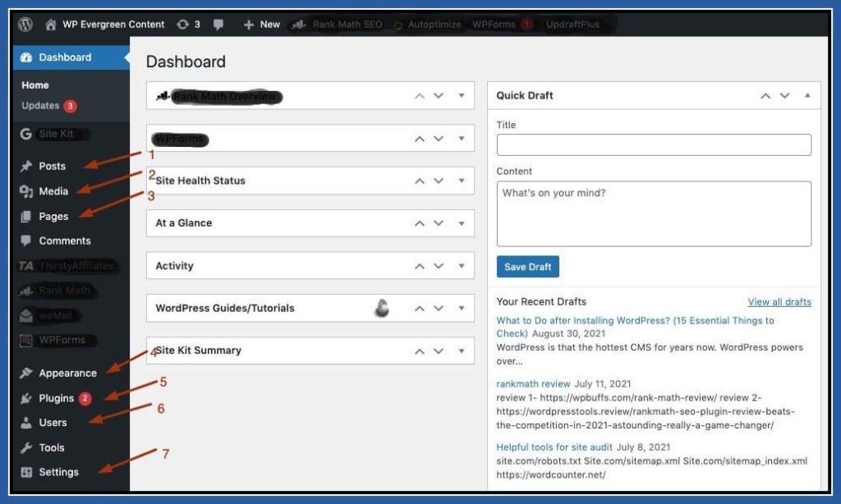Click the Users person icon

tap(25, 423)
